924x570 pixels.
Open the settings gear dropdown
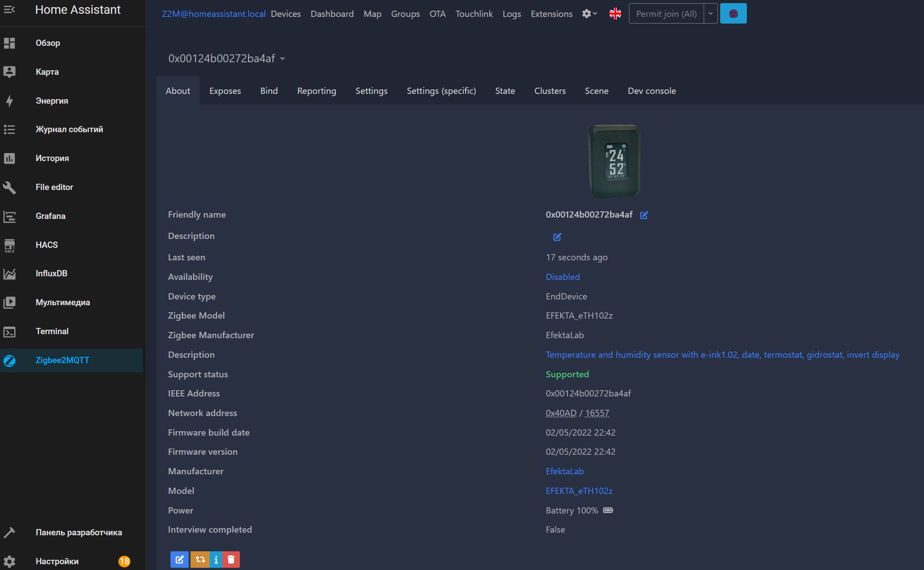589,14
